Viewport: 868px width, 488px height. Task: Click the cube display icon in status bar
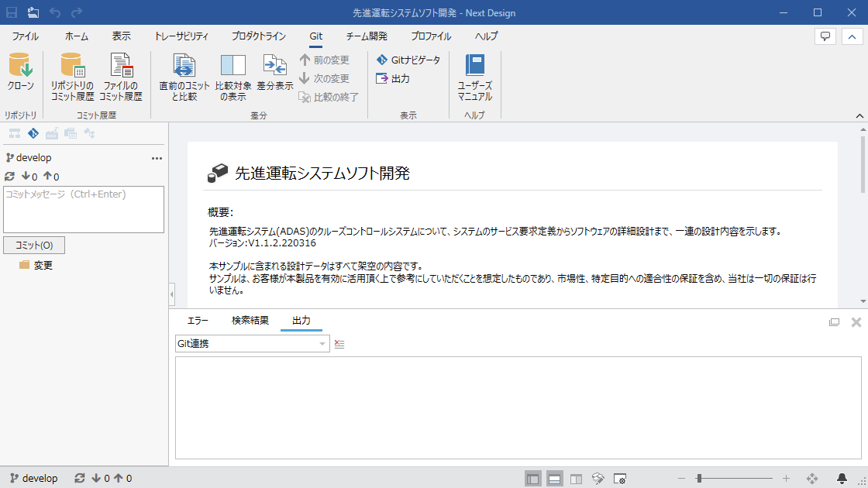click(x=598, y=479)
